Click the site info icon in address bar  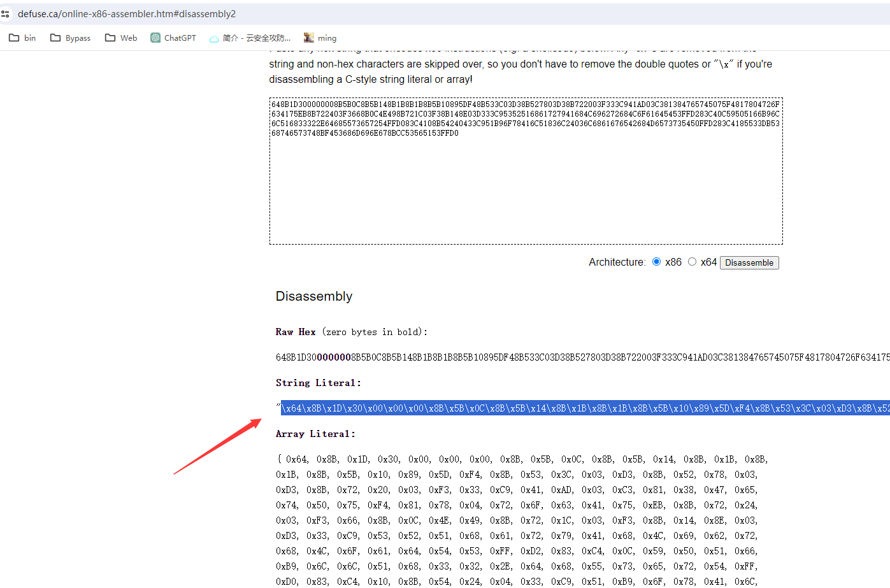[x=6, y=13]
